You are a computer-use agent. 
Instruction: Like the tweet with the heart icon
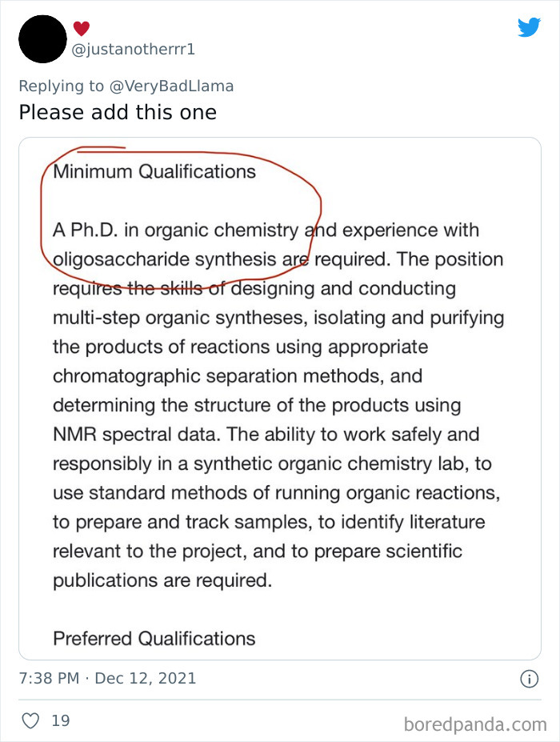(x=30, y=720)
